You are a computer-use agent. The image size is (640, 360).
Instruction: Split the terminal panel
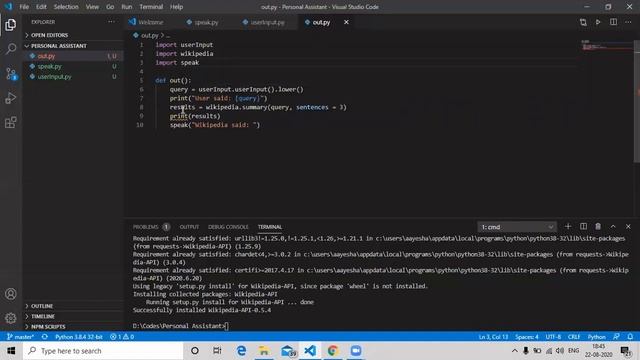[x=583, y=227]
